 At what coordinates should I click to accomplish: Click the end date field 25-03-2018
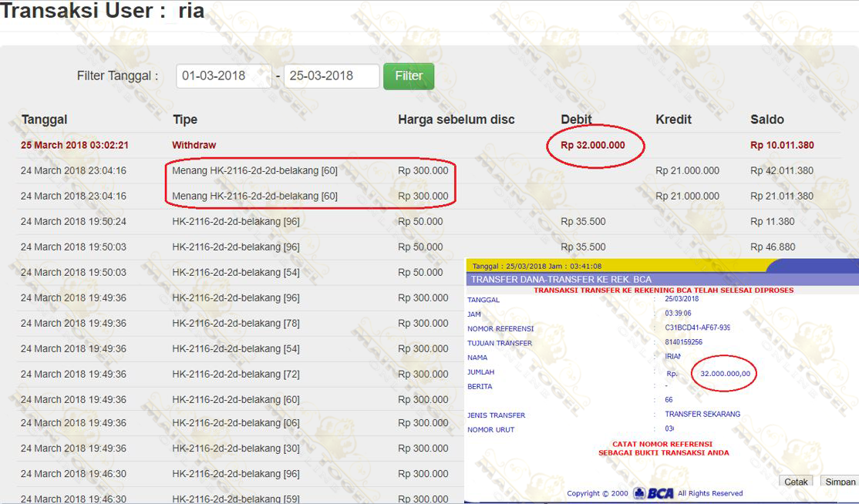coord(332,76)
